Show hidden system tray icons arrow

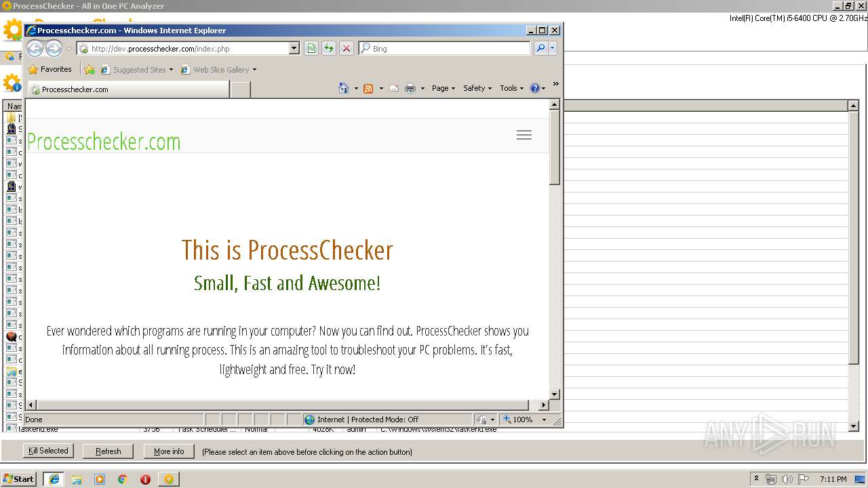757,479
